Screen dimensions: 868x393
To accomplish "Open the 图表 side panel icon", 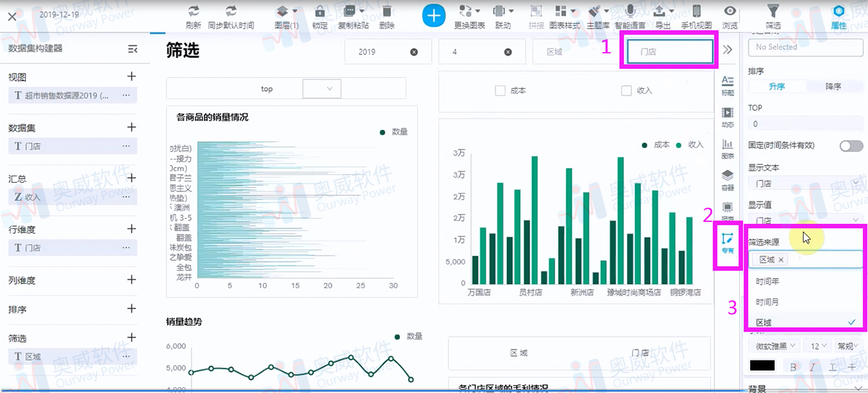I will pyautogui.click(x=728, y=148).
